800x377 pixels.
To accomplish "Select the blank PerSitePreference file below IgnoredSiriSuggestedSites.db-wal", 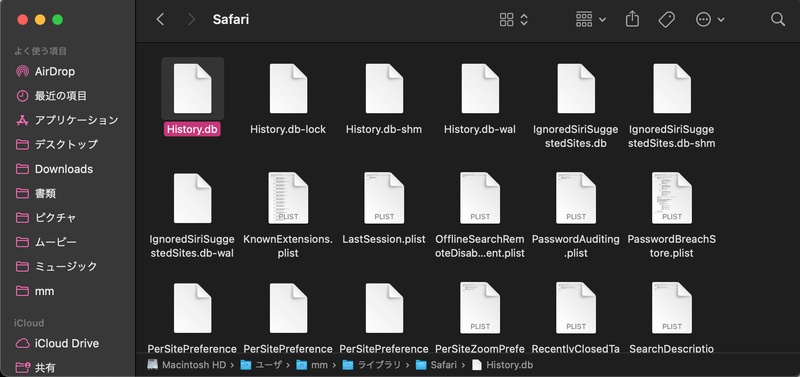I will (x=192, y=308).
